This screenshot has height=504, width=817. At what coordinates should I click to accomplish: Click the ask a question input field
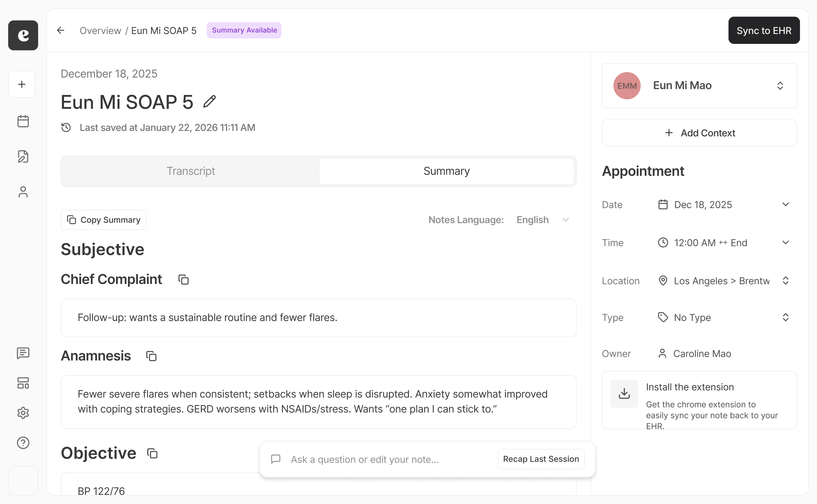coord(365,459)
